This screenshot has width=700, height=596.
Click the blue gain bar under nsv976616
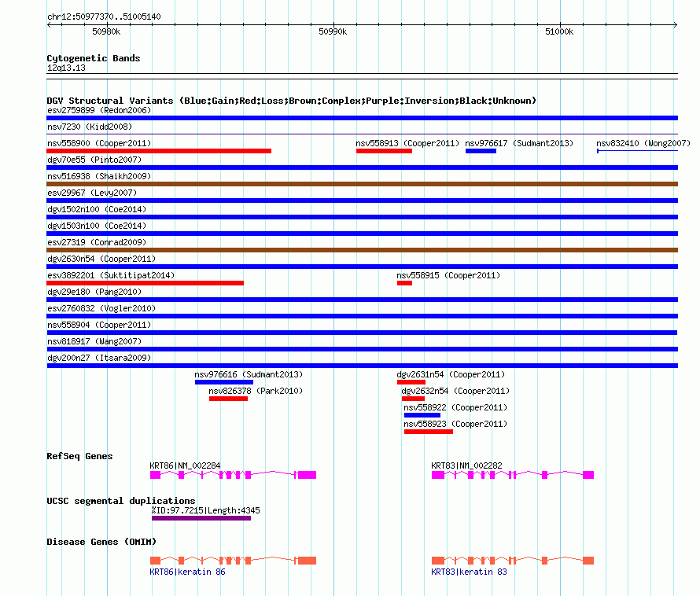coord(224,382)
